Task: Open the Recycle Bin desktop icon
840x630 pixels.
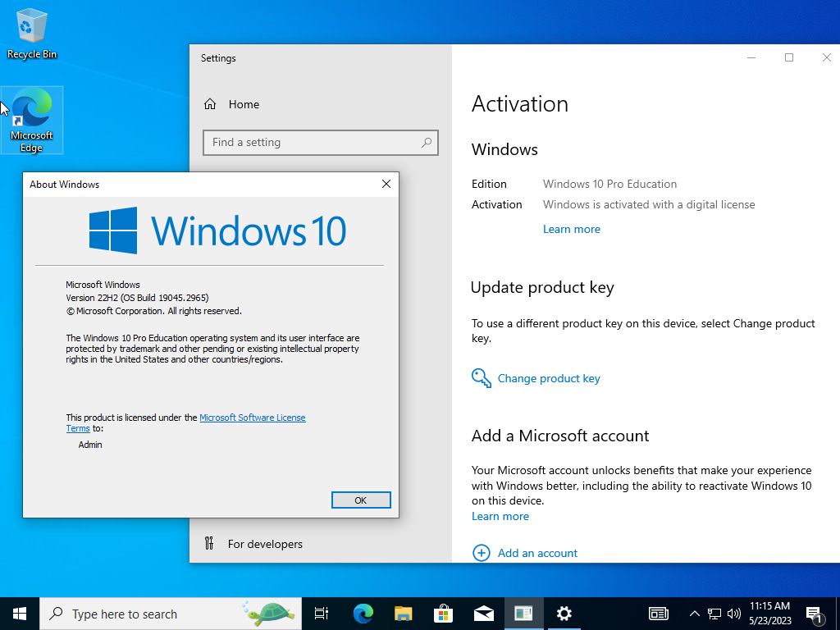Action: (32, 34)
